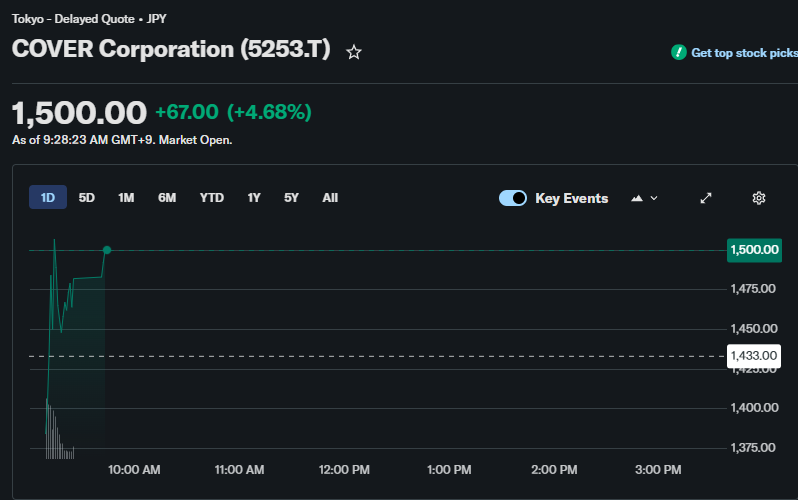Viewport: 798px width, 500px height.
Task: Expand chart to full screen
Action: click(706, 198)
